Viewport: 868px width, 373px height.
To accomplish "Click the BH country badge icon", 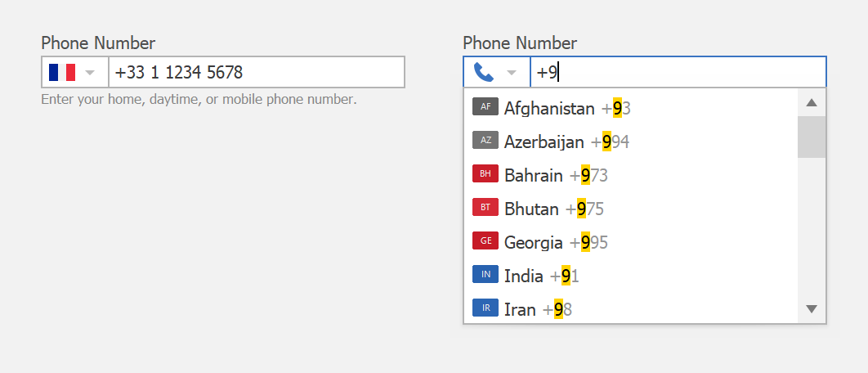I will (485, 173).
